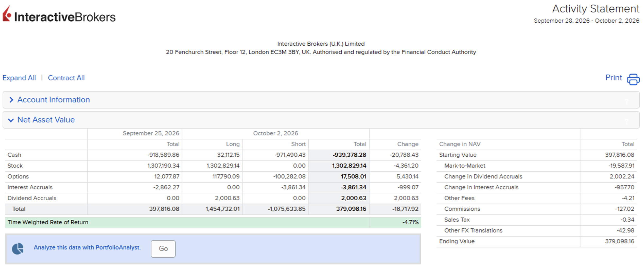Click the Expand All link

click(19, 78)
